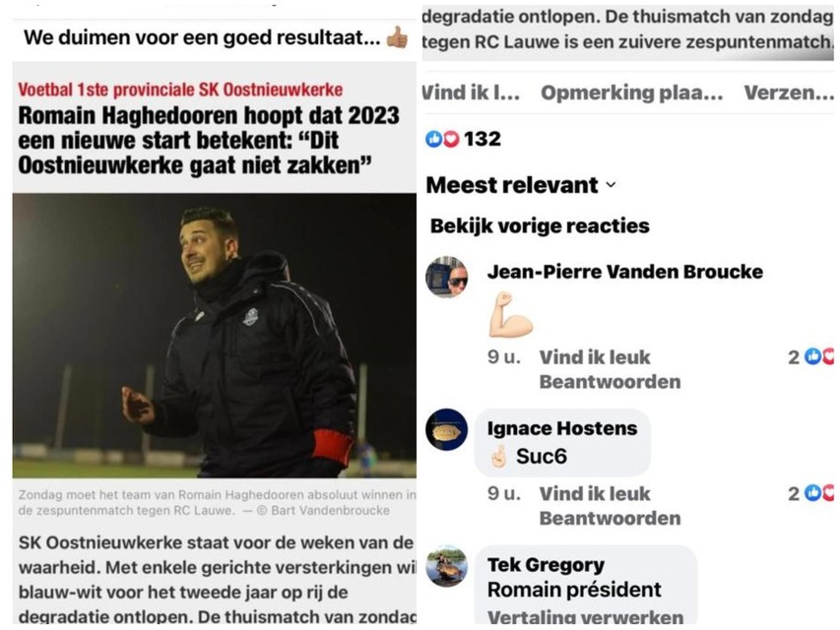The width and height of the screenshot is (840, 630).
Task: Like Jean-Pierre Vanden Broucke's comment
Action: [x=595, y=357]
